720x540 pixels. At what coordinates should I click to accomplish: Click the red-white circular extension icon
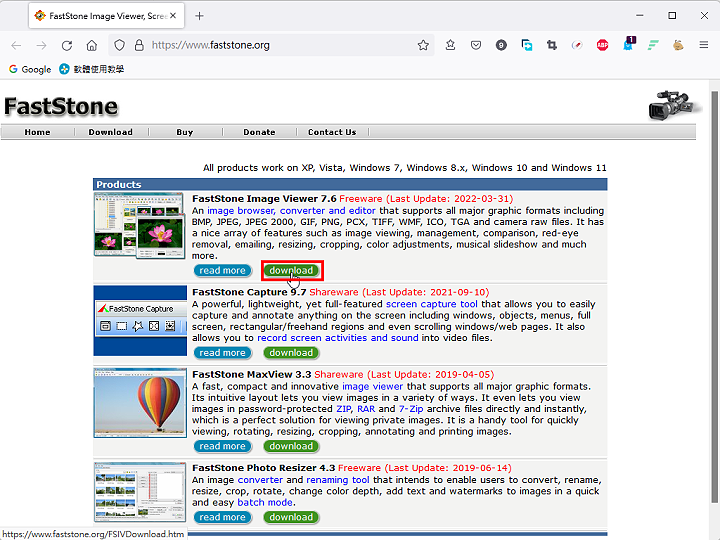pos(577,45)
